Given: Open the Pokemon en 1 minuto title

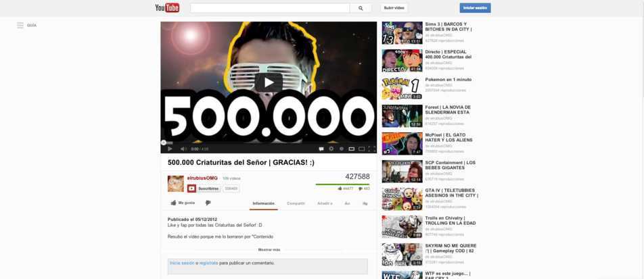Looking at the screenshot, I should [448, 80].
